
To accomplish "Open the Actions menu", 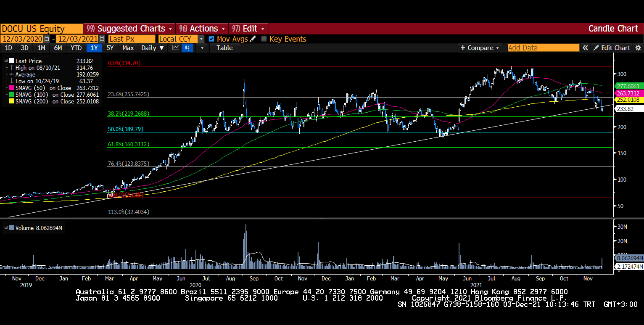I will [203, 29].
